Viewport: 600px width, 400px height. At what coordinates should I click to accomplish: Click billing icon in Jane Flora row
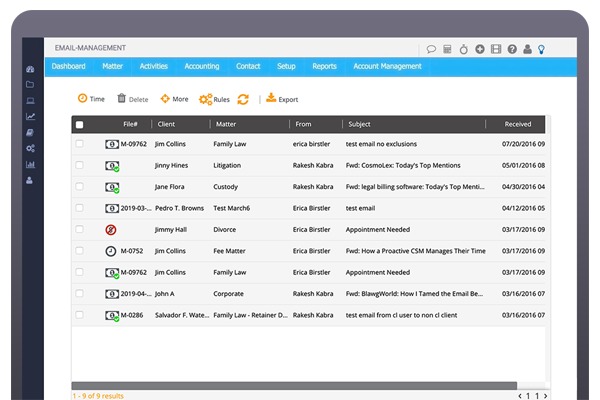click(x=112, y=188)
